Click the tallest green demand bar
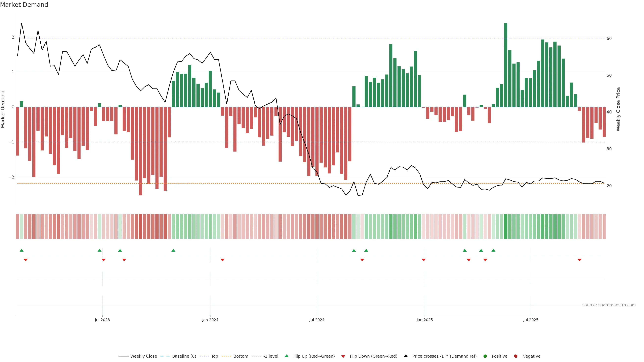 coord(506,65)
